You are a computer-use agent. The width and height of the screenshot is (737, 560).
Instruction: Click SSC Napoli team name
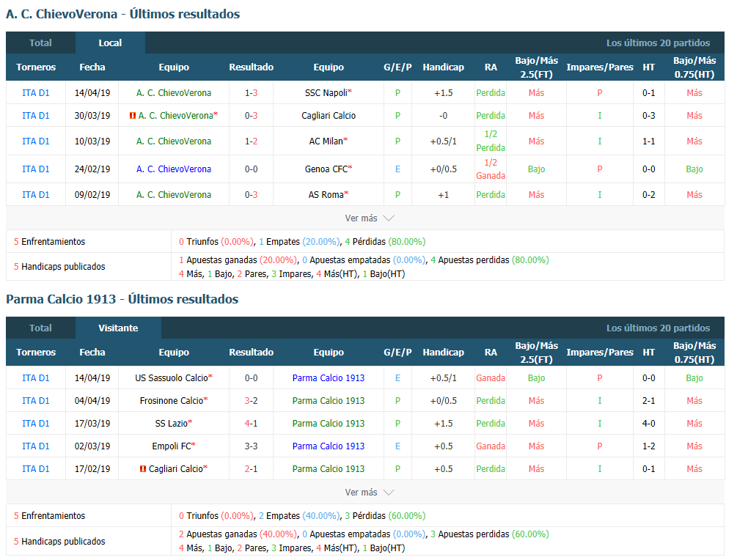(326, 93)
